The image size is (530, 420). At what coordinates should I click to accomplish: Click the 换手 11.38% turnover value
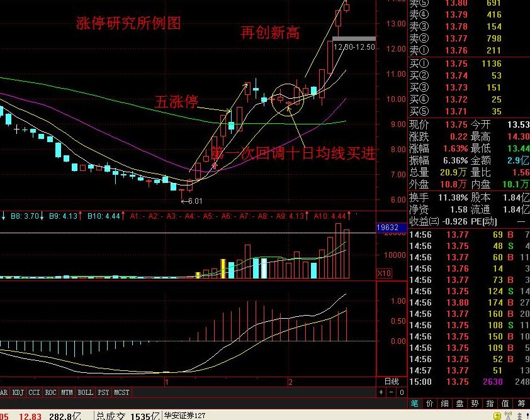point(453,197)
